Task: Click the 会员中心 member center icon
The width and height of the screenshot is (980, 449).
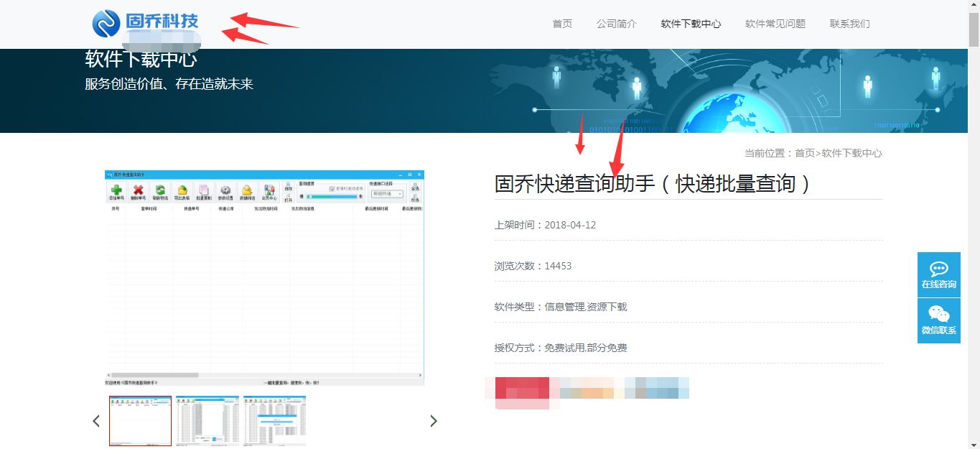Action: click(271, 190)
